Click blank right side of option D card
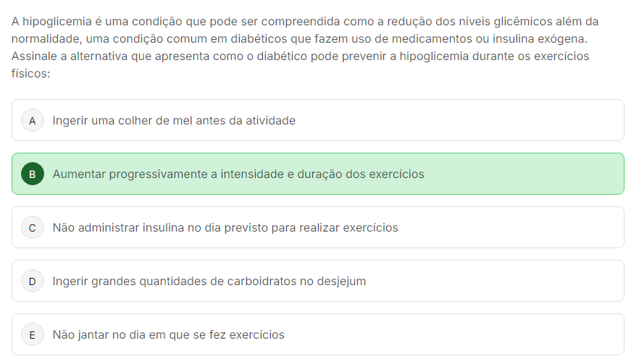Viewport: 639px width, 364px height. (507, 282)
